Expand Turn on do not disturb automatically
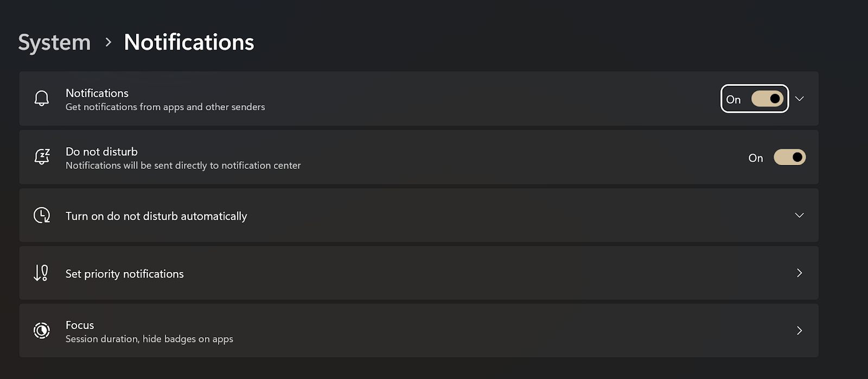The height and width of the screenshot is (379, 868). [799, 215]
